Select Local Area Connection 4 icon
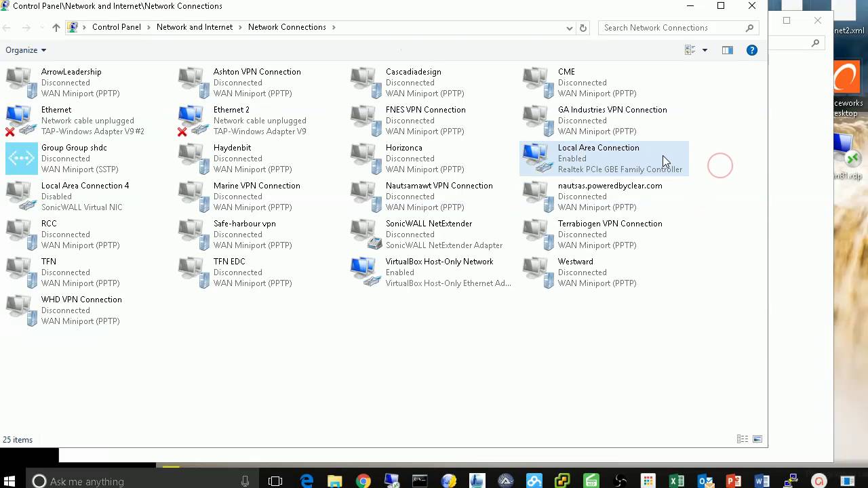This screenshot has height=488, width=868. click(x=22, y=197)
